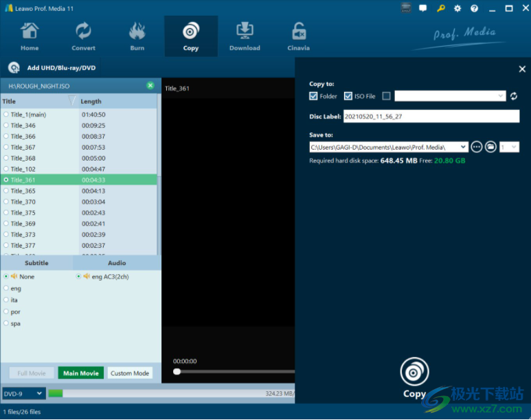The height and width of the screenshot is (420, 531).
Task: Switch to Custom Mode
Action: (x=130, y=373)
